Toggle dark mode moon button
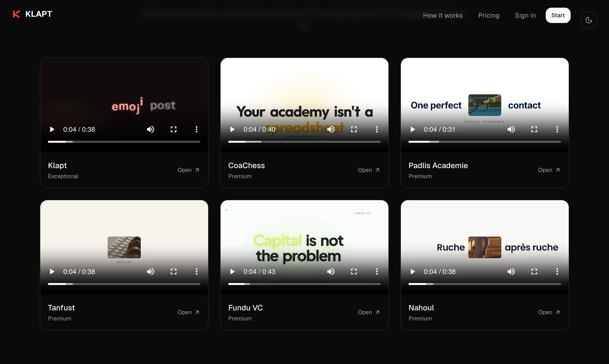The image size is (609, 364). [589, 20]
